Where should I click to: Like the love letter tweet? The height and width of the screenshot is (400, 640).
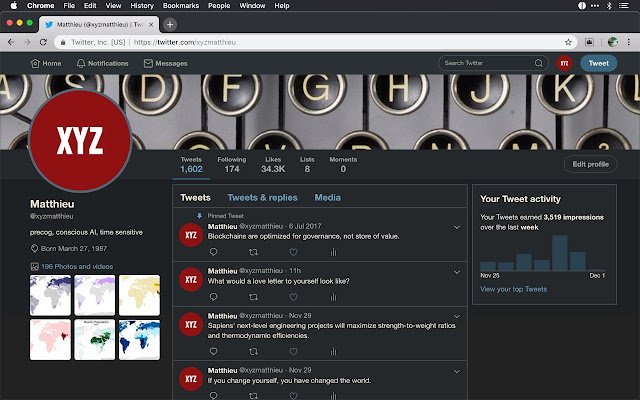coord(293,297)
